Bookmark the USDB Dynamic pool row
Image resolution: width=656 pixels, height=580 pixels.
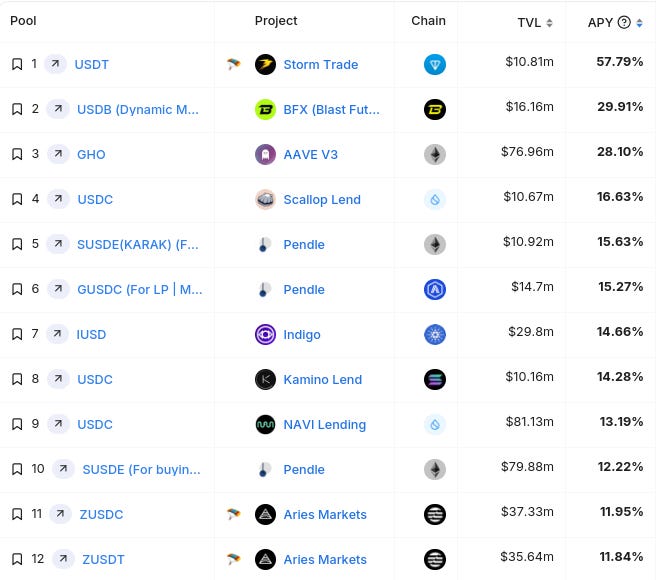(17, 109)
